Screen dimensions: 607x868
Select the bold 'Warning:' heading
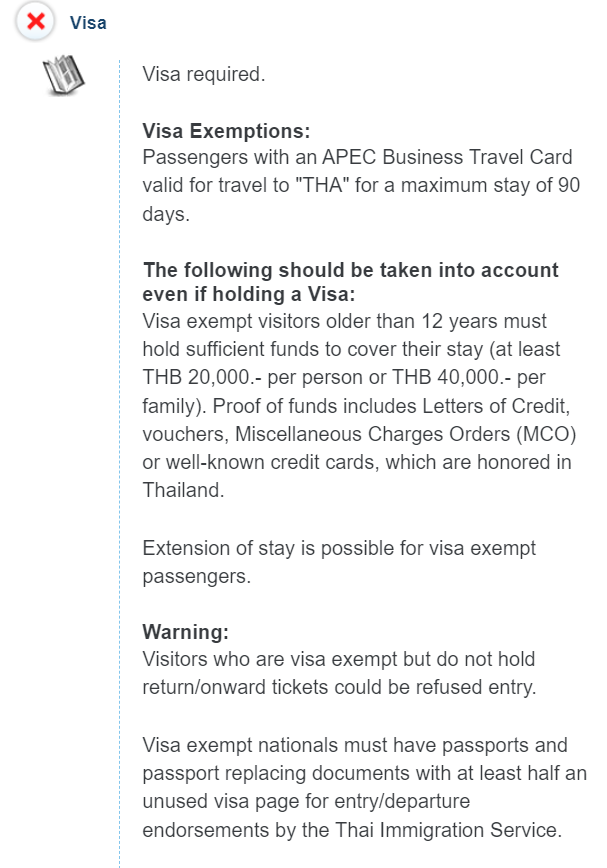[x=185, y=632]
